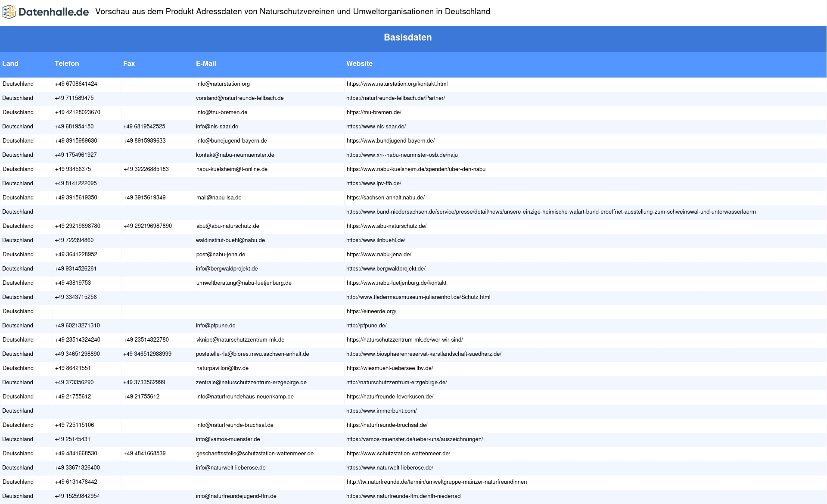Select email naturpavillon@lbv.de
Viewport: 827px width, 504px height.
pos(222,368)
